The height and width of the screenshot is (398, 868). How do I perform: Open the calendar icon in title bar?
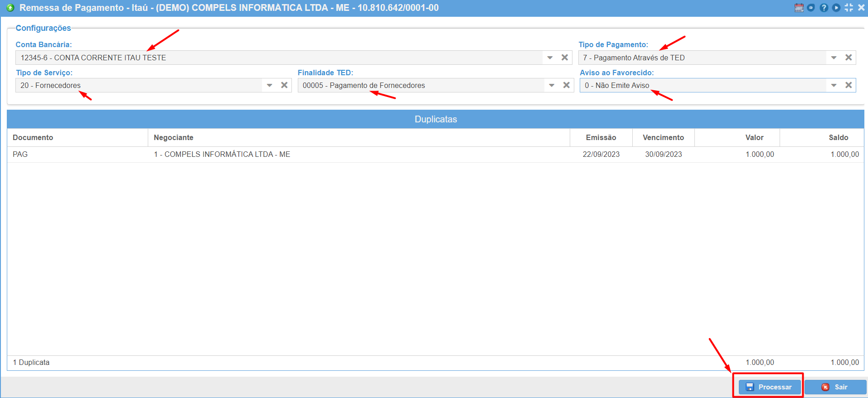coord(799,8)
